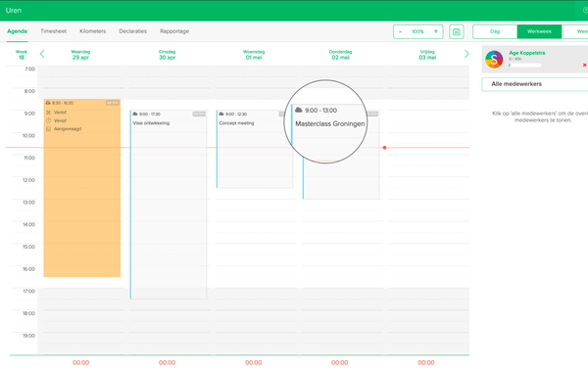Click the Age Koppelstra avatar
Viewport: 588px width, 370px height.
[494, 59]
